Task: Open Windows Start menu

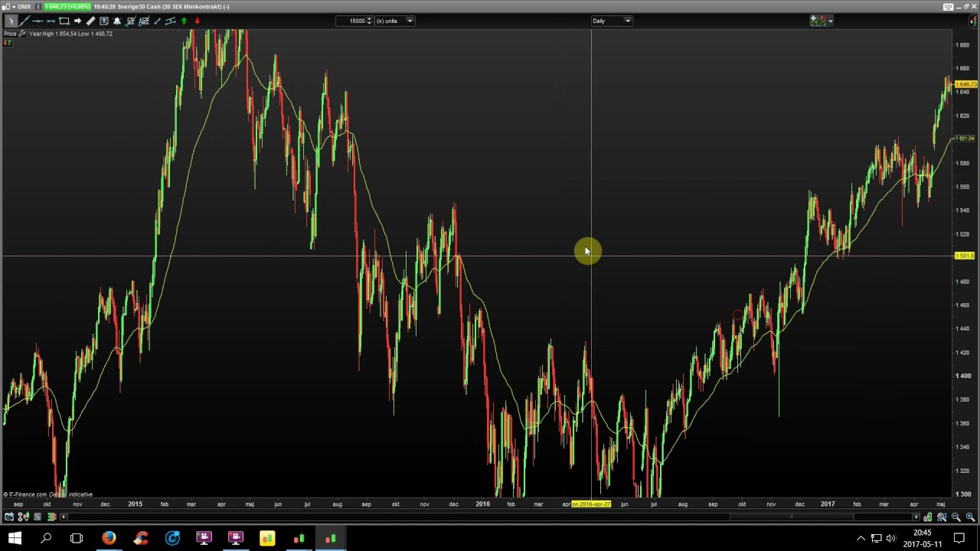Action: pos(15,538)
